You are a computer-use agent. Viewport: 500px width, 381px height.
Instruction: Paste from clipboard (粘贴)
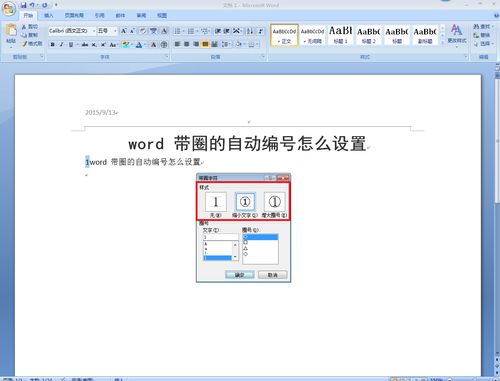click(11, 34)
